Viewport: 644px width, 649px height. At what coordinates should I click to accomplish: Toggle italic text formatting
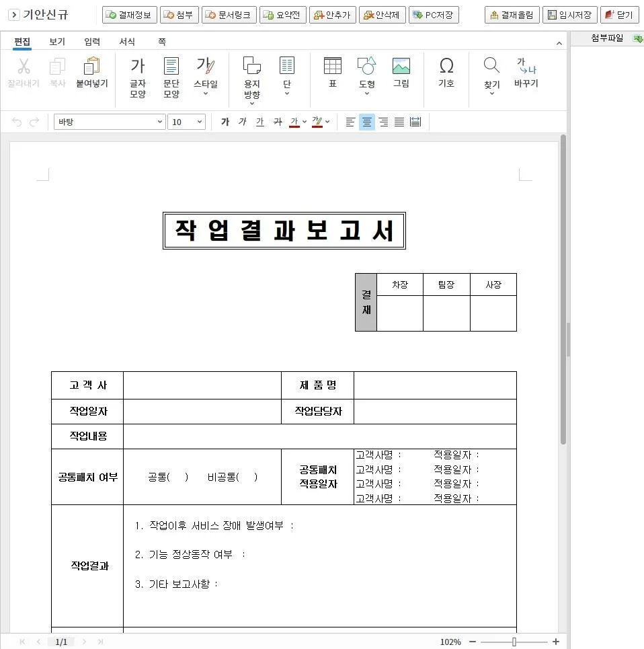point(243,122)
